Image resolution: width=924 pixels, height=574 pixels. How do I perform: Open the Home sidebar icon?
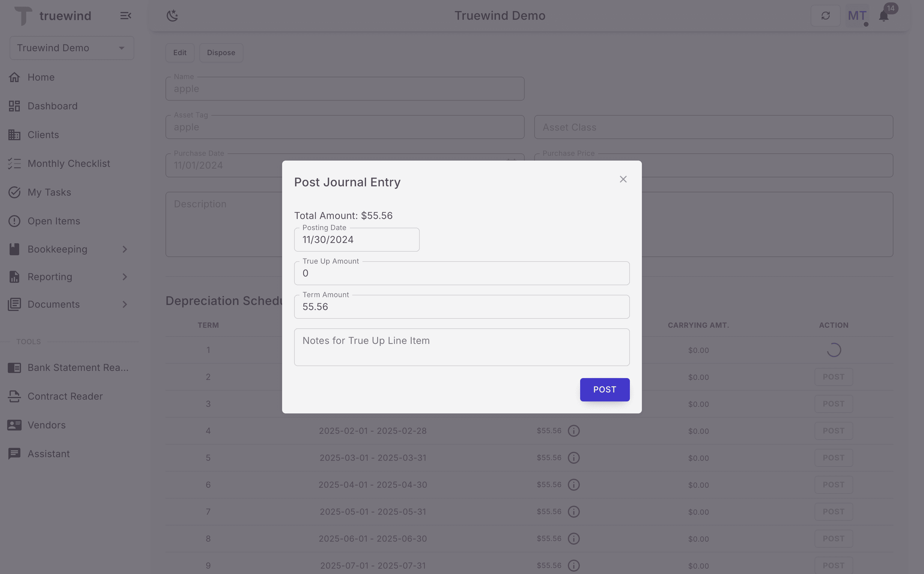[14, 77]
